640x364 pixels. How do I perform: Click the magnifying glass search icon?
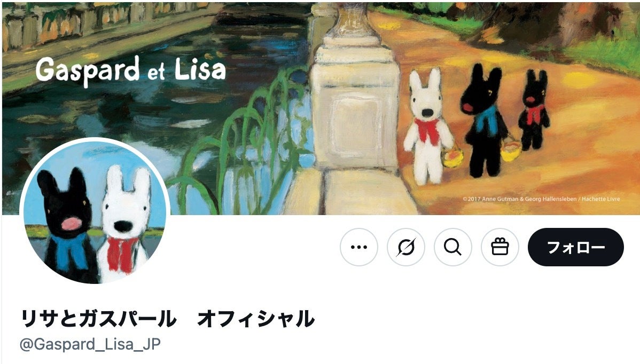452,247
